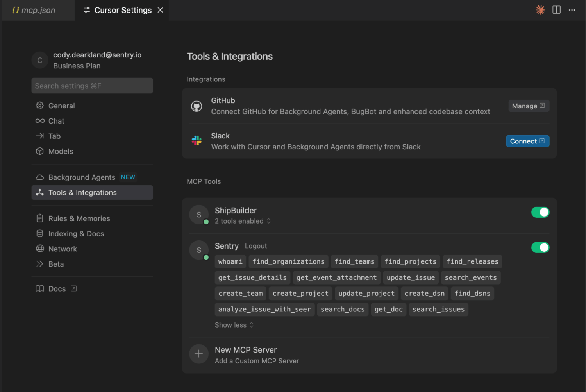Click the Network globe icon
This screenshot has width=586, height=392.
(x=40, y=249)
